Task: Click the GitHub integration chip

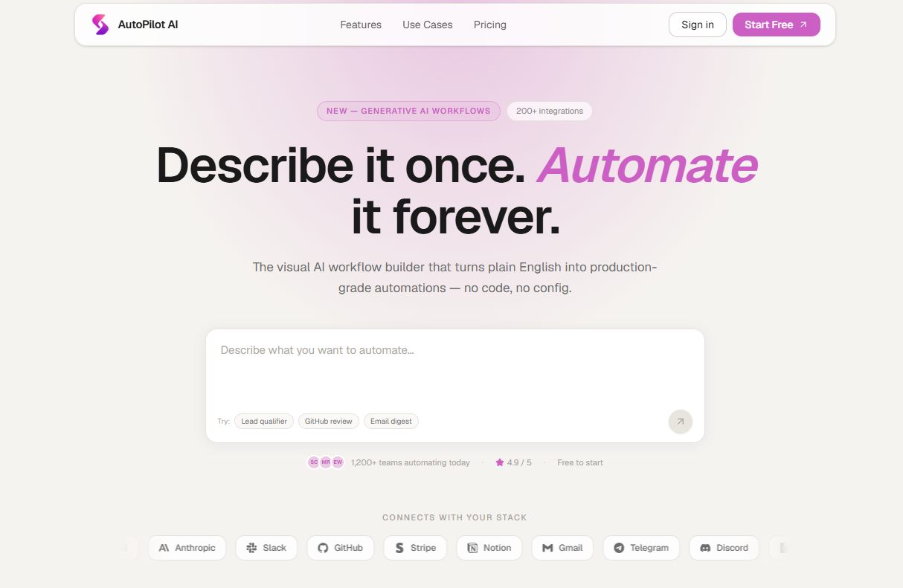Action: click(341, 548)
